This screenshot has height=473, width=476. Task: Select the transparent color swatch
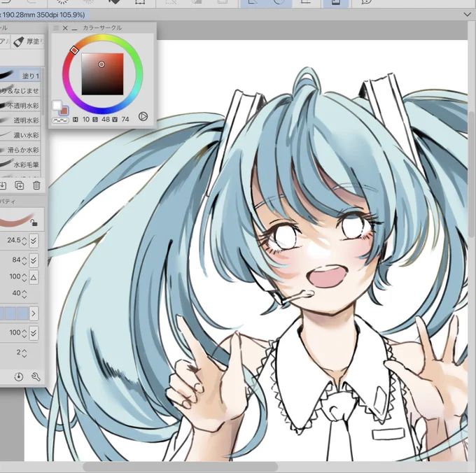point(60,120)
